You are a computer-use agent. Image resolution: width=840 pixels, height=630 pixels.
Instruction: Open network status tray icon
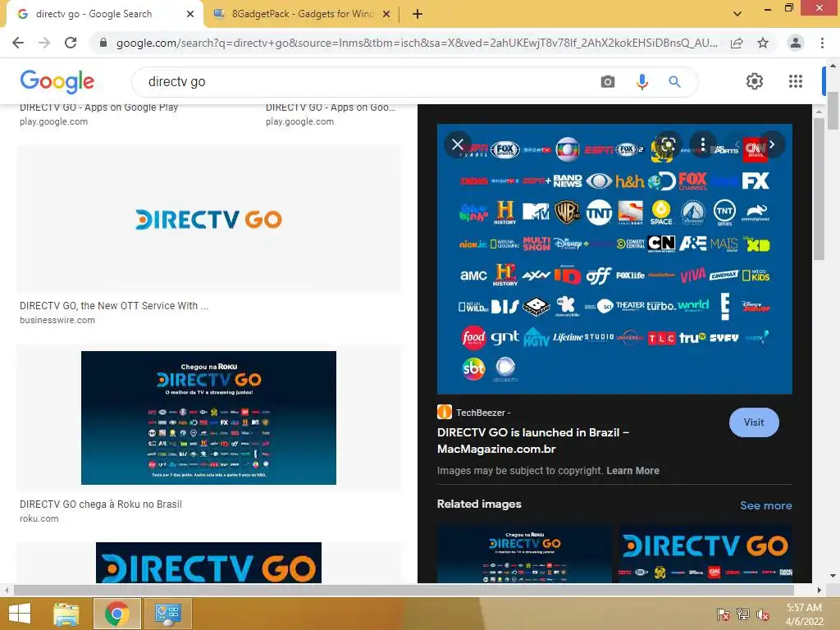(x=743, y=615)
